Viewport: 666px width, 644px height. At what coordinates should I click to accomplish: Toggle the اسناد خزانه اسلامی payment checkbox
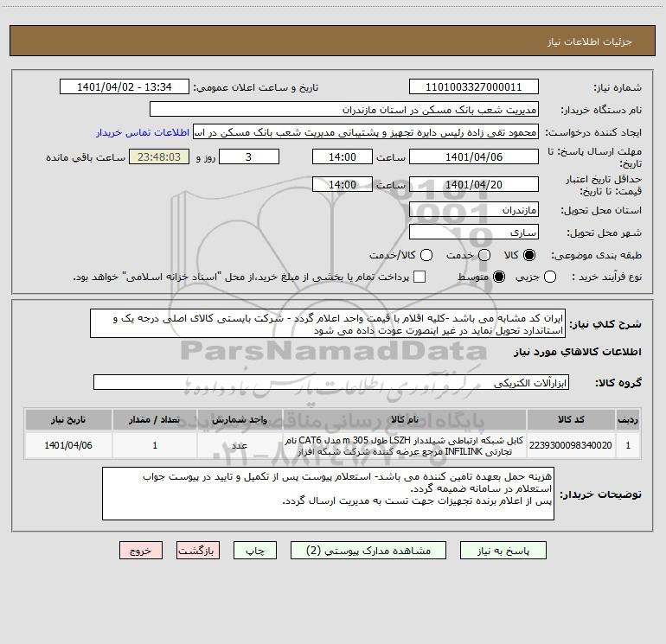(x=419, y=277)
